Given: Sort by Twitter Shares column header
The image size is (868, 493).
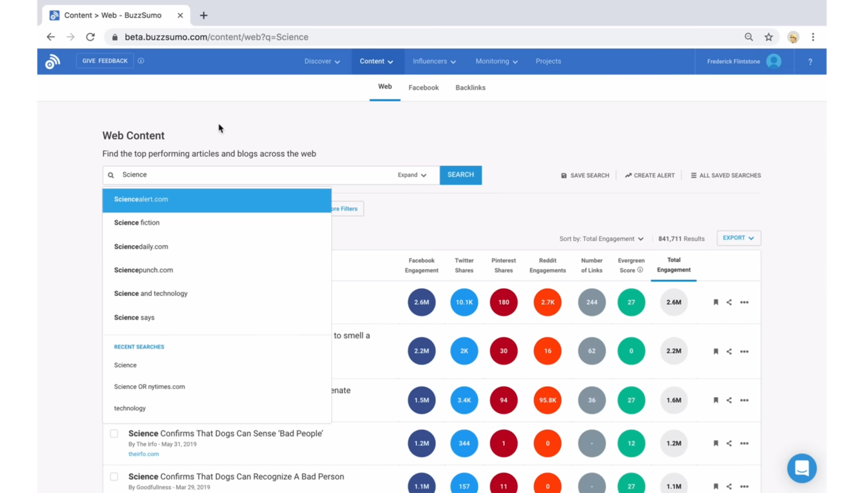Looking at the screenshot, I should click(x=464, y=265).
